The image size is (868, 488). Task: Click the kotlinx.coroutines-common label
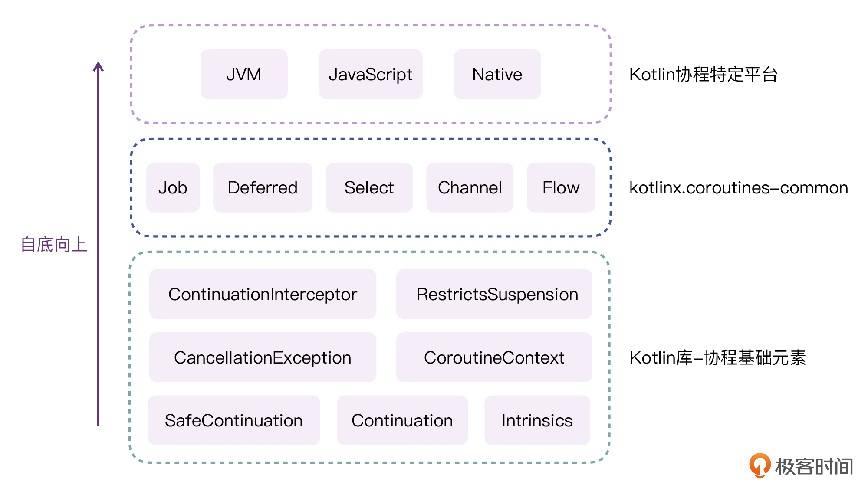tap(738, 188)
